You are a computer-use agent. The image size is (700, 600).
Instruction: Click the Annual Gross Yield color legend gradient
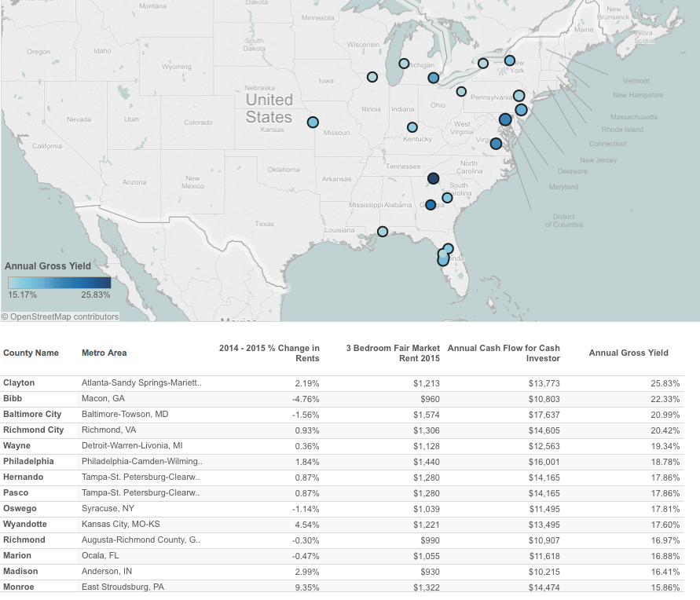pos(58,281)
